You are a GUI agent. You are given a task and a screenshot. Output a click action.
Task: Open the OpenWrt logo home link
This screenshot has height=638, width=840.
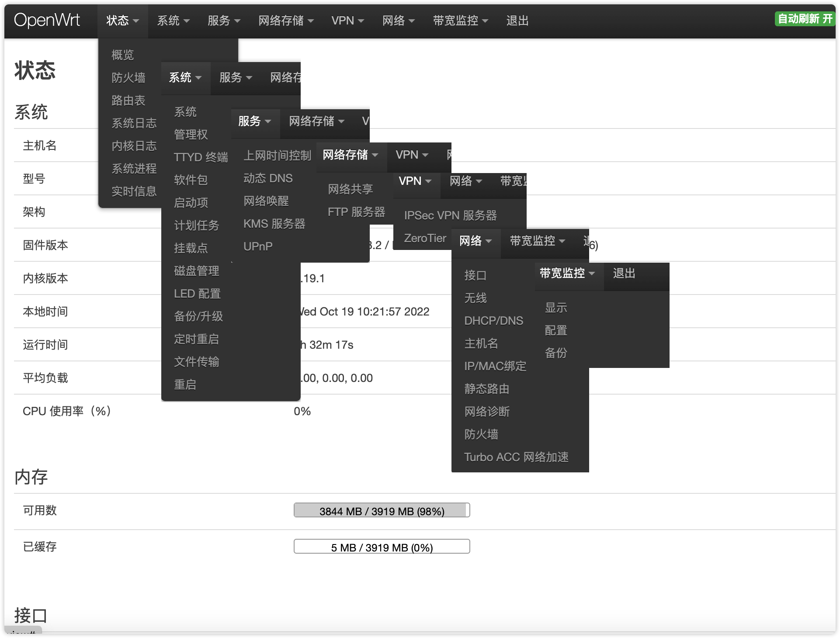pos(47,21)
